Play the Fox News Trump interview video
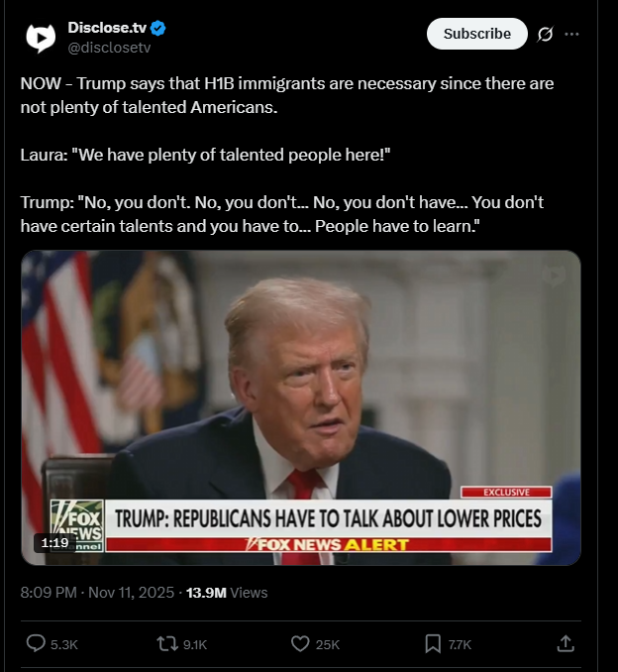This screenshot has width=618, height=672. point(301,407)
